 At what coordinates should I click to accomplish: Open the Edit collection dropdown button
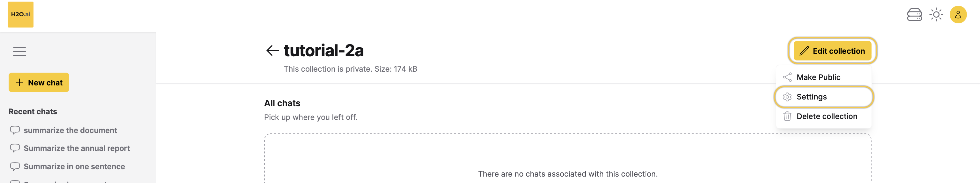pos(832,51)
